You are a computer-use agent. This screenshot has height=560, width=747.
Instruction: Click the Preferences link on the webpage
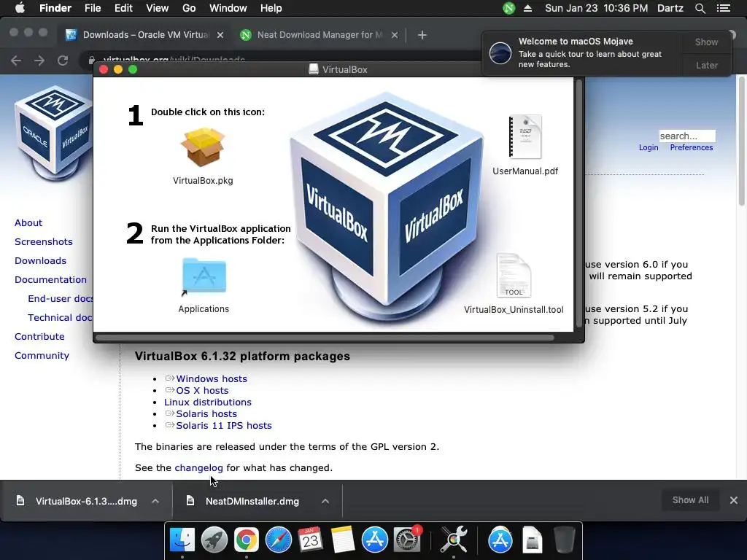pyautogui.click(x=692, y=147)
